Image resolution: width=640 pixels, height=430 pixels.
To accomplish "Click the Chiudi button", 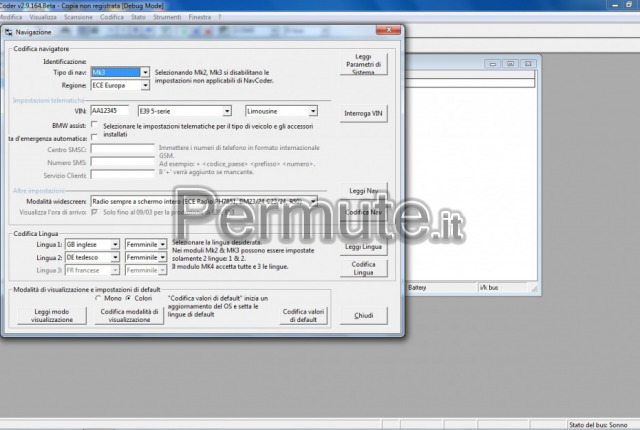I will (363, 315).
